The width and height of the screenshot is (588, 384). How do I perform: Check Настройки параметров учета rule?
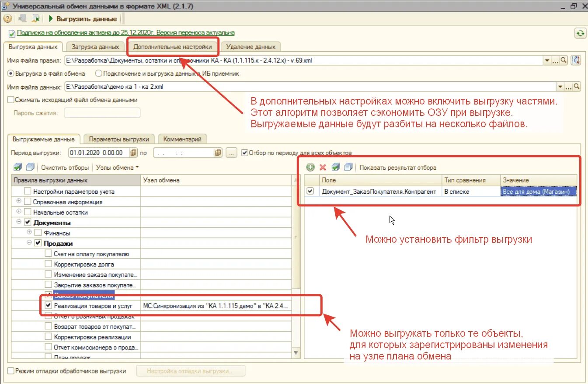point(28,191)
